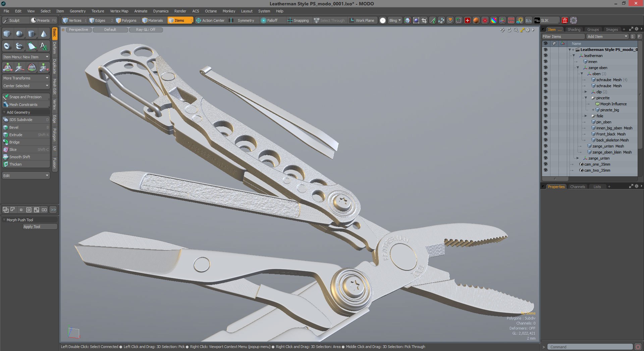Image resolution: width=644 pixels, height=351 pixels.
Task: Select the cone primitive tool icon
Action: [44, 34]
